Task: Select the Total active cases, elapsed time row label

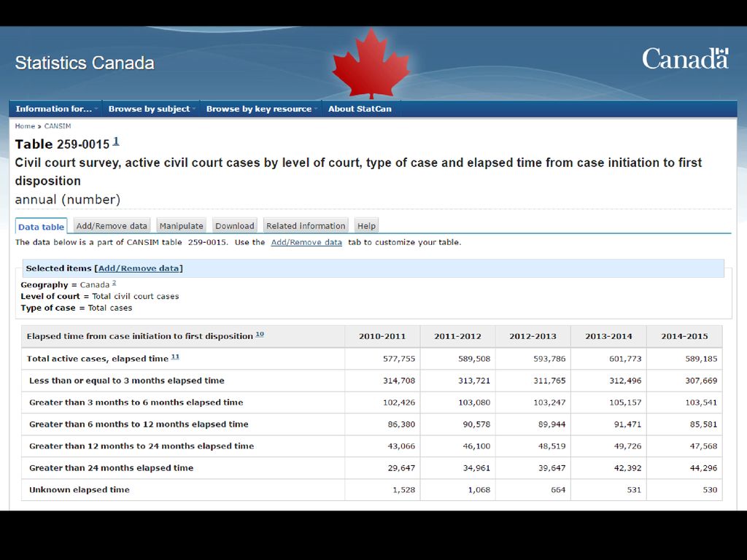Action: [98, 359]
